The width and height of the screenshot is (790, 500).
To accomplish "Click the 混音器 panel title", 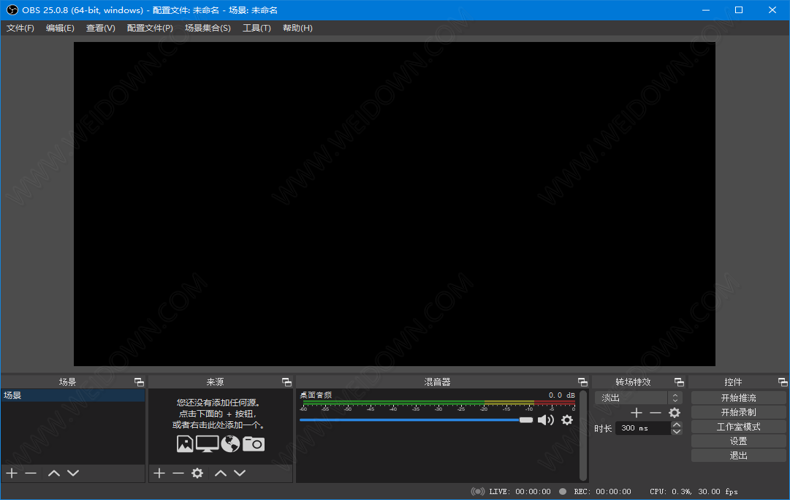I will [437, 382].
